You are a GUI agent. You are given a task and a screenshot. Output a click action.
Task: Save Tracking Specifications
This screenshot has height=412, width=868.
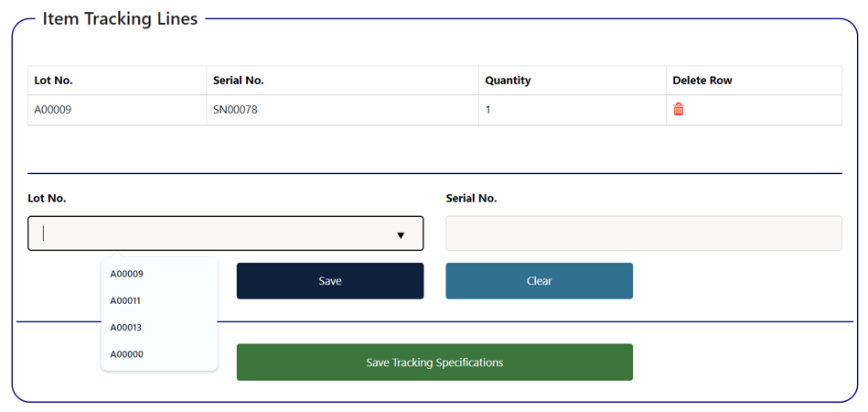pyautogui.click(x=434, y=363)
